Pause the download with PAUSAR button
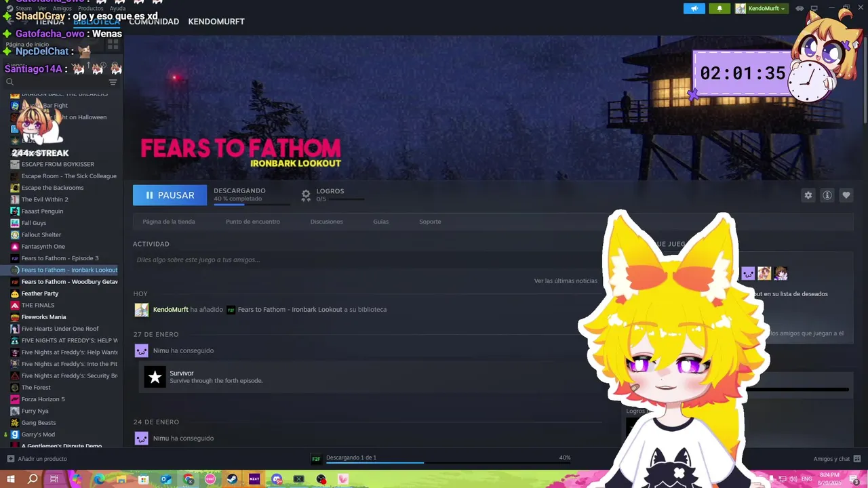Viewport: 868px width, 488px height. [170, 195]
